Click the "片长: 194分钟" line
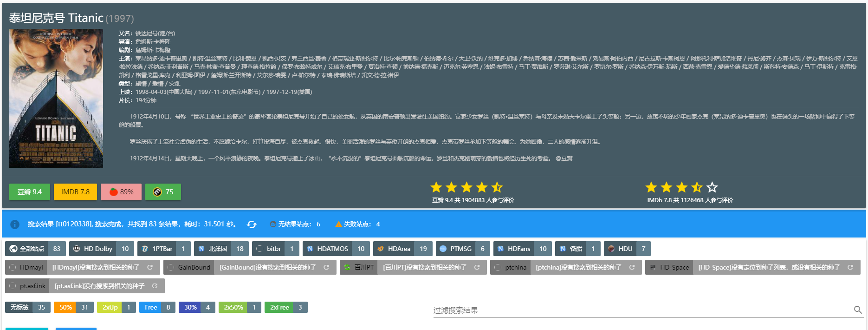Screen dimensions: 868x330 pos(137,100)
